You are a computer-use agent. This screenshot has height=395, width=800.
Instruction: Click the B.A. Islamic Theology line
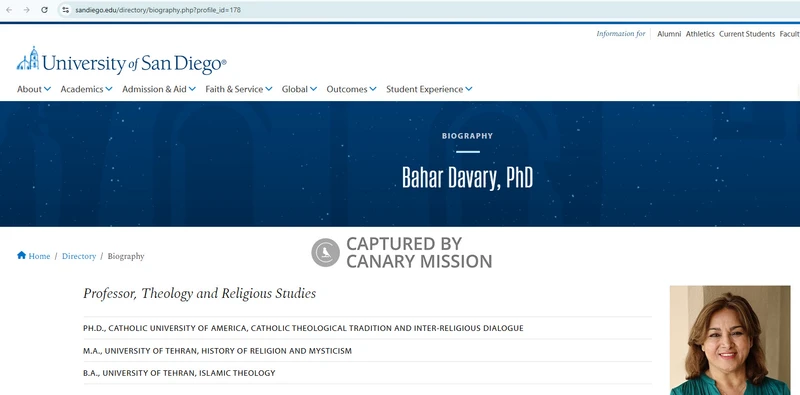[179, 373]
